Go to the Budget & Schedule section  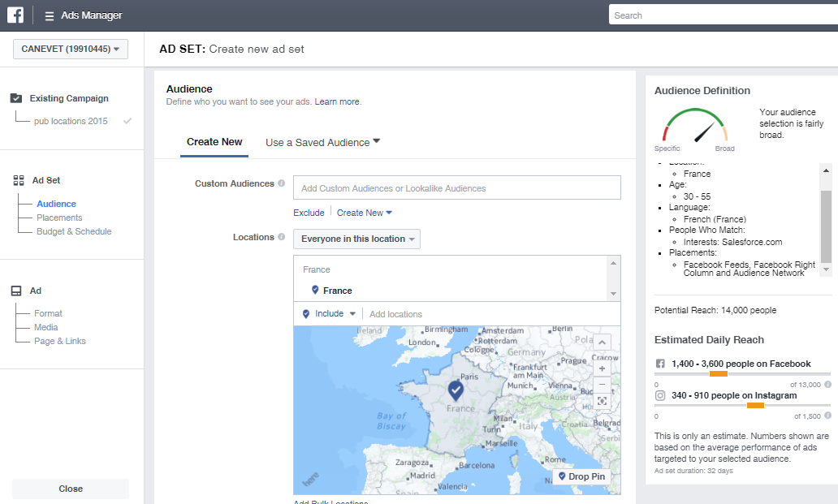click(x=74, y=232)
